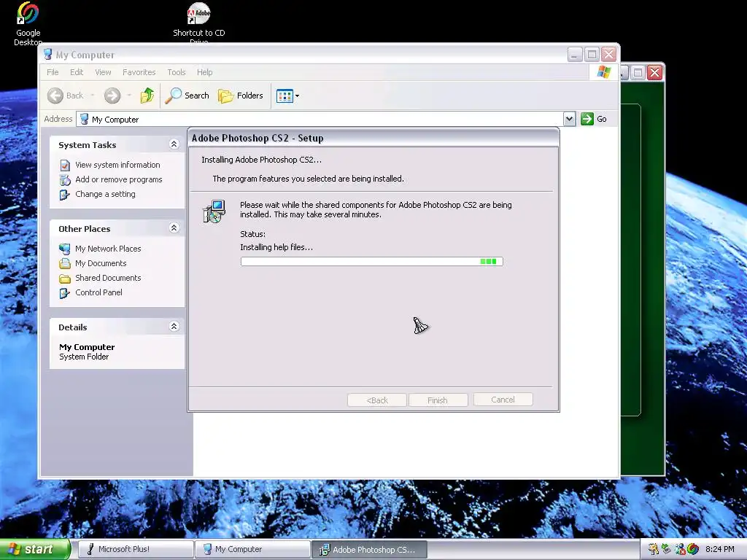Click the Shared Documents folder icon
The height and width of the screenshot is (560, 747).
(65, 279)
